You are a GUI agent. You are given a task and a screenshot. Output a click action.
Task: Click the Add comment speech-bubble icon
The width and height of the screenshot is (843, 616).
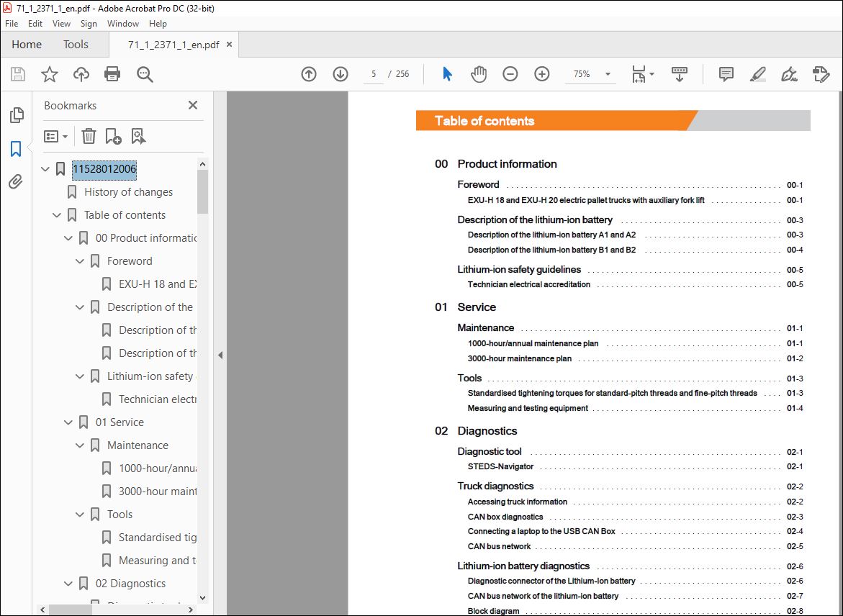pos(726,73)
